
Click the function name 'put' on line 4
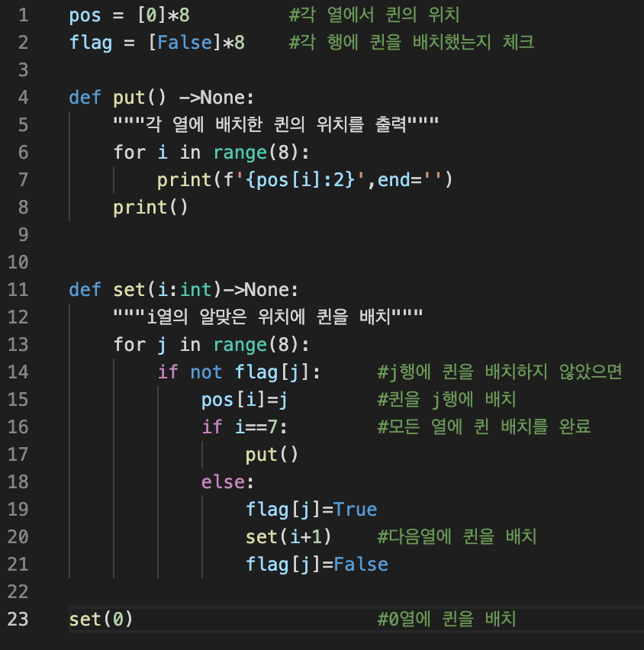click(129, 98)
